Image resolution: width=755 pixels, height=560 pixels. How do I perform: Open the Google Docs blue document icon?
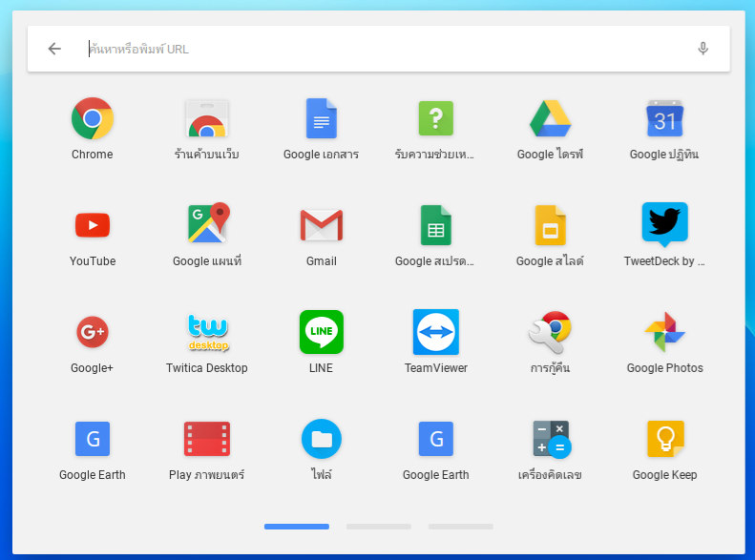click(x=321, y=118)
